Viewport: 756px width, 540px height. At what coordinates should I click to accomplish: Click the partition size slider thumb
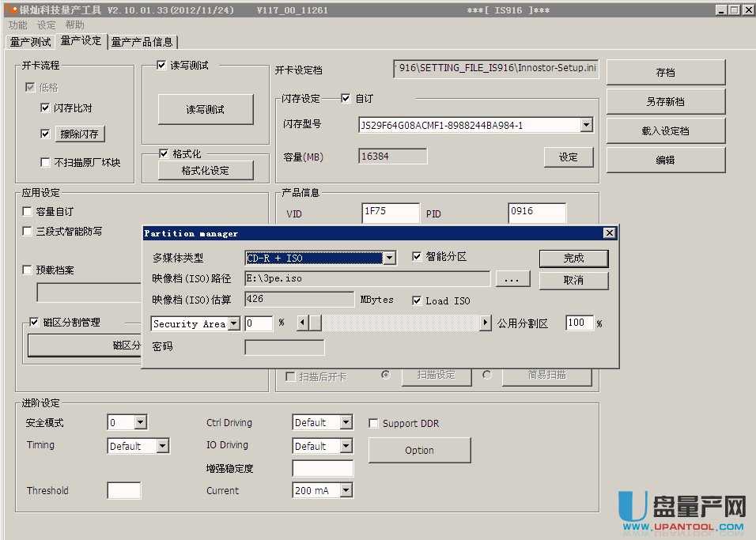pos(315,323)
